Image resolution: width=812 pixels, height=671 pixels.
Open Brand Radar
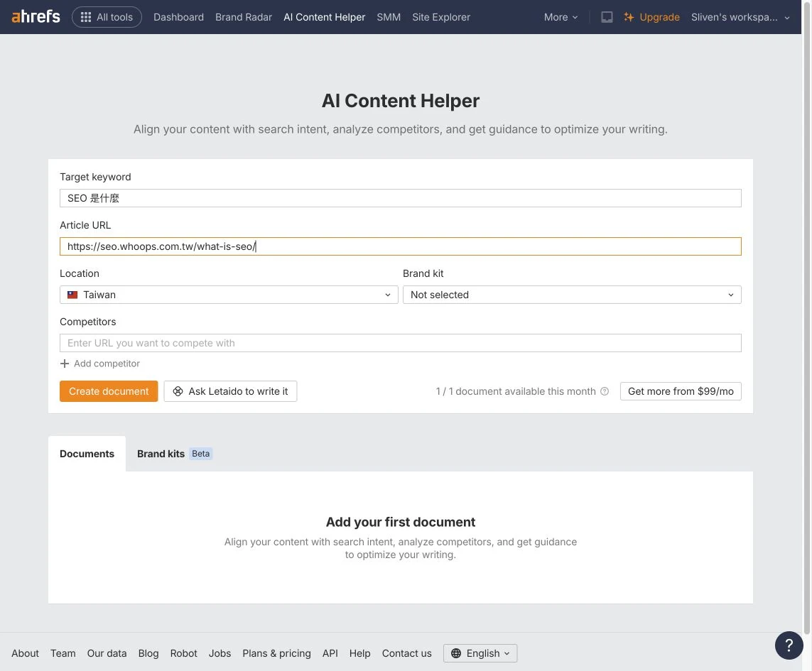tap(244, 17)
